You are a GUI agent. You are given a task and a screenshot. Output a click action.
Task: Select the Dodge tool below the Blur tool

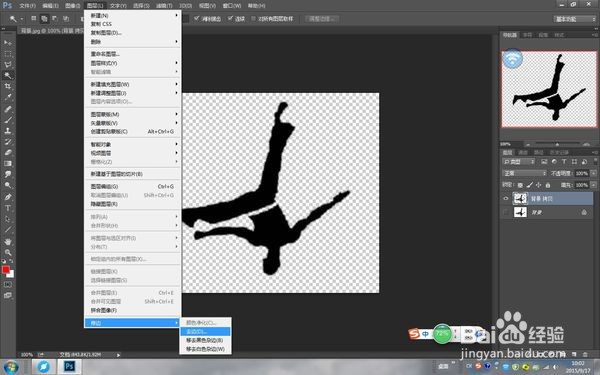[8, 185]
